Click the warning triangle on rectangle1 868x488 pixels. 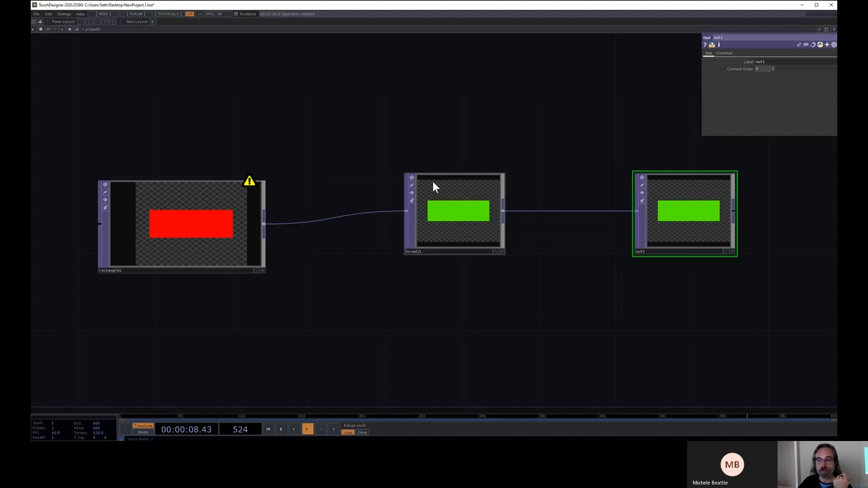249,181
